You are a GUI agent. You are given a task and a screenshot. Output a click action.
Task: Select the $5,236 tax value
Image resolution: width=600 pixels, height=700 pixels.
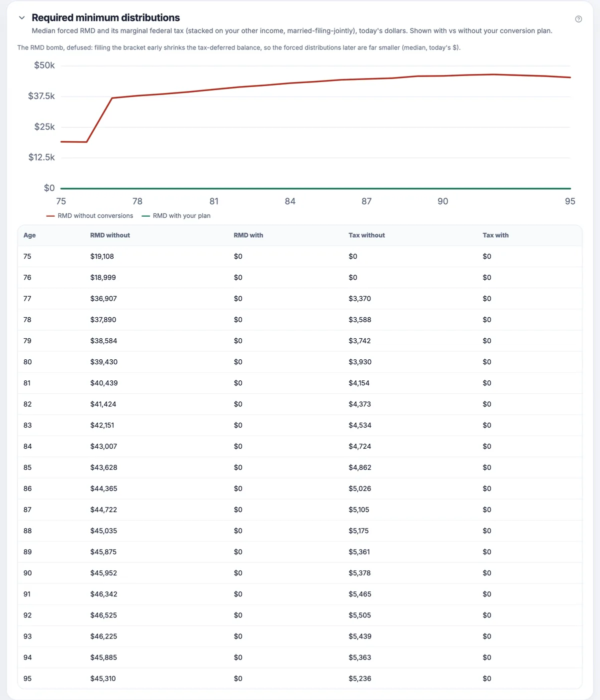click(360, 678)
